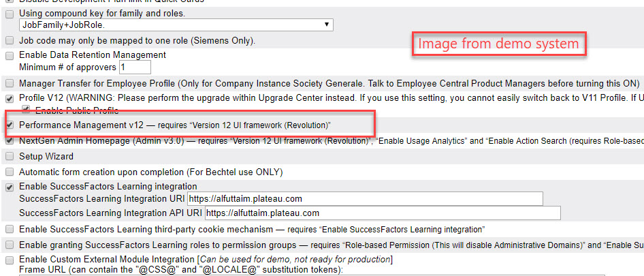The width and height of the screenshot is (644, 276).
Task: Check the Setup Wizard option
Action: pyautogui.click(x=10, y=157)
